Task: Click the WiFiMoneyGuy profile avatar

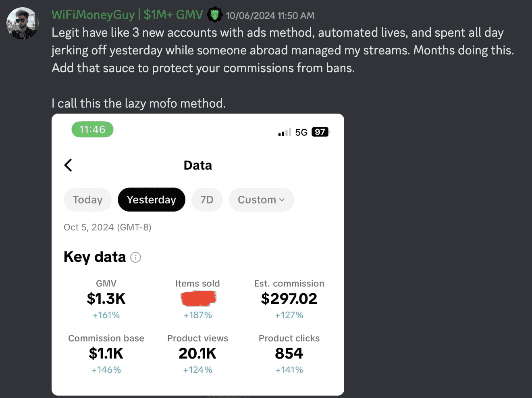Action: pyautogui.click(x=23, y=23)
